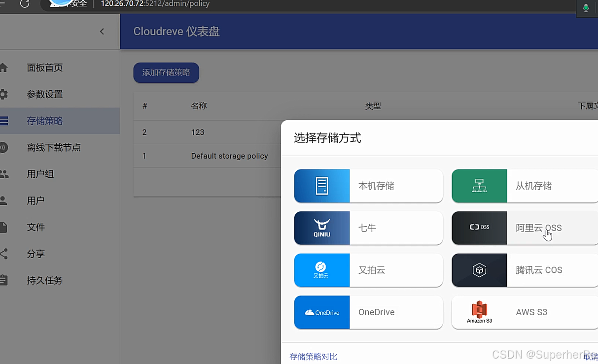Choose the 阿里云 OSS storage option
Viewport: 598px width, 364px height.
525,228
